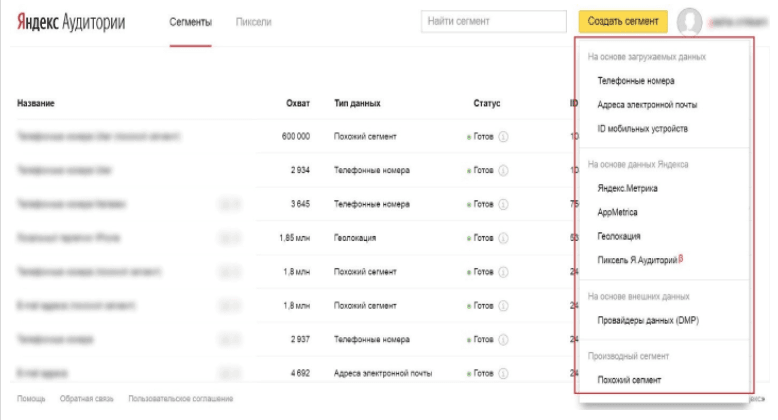This screenshot has width=778, height=420.
Task: Switch to the Пиксели tab
Action: pyautogui.click(x=254, y=22)
